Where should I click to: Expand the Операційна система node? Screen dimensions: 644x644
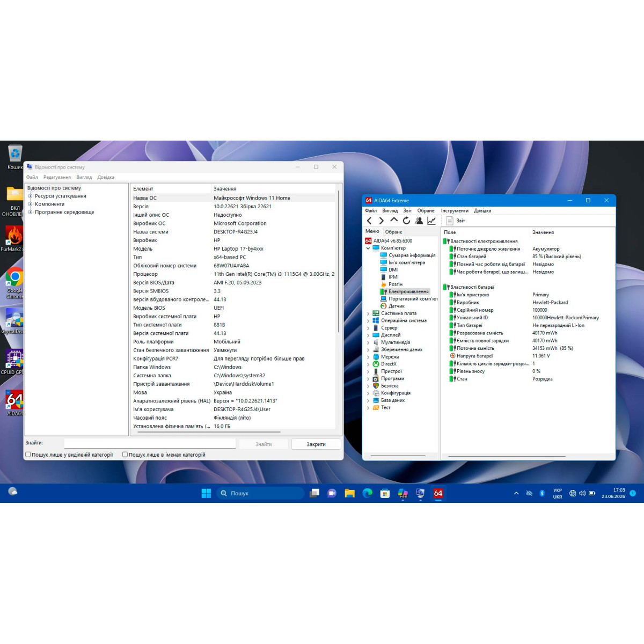point(368,321)
